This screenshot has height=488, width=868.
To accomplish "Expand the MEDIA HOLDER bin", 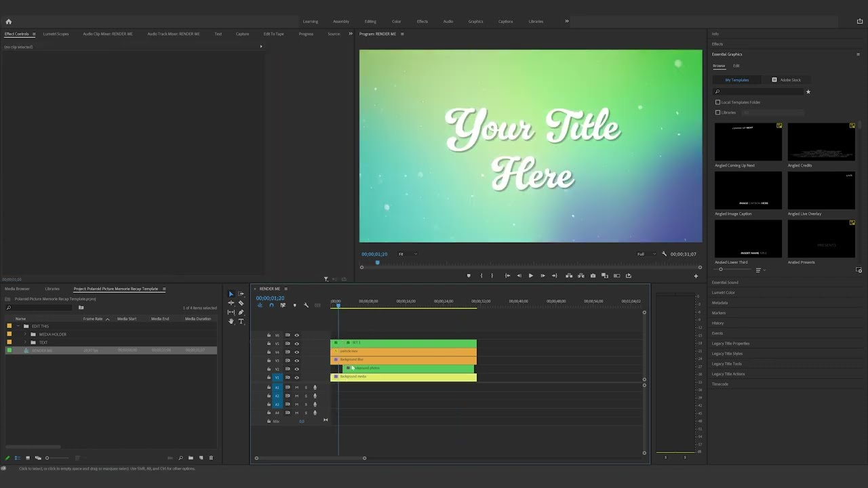I will 25,334.
